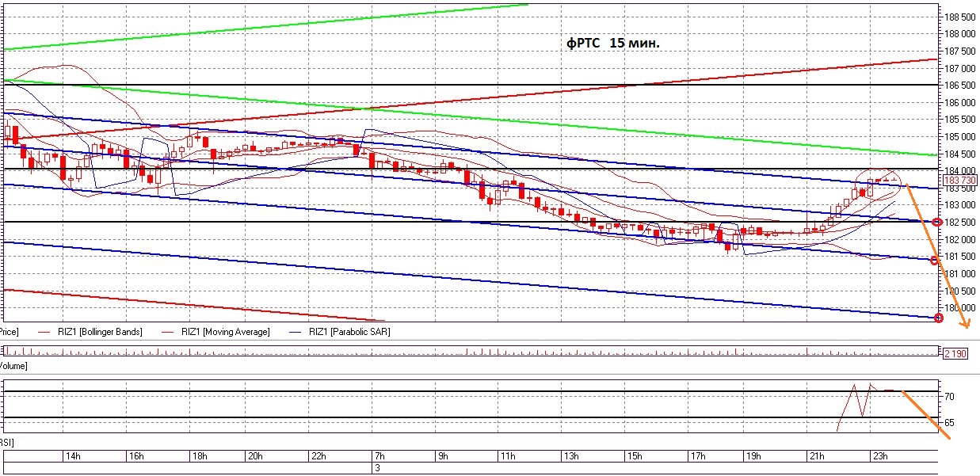The height and width of the screenshot is (476, 980).
Task: Click the chart title фРТС 15 мин.
Action: [x=613, y=44]
